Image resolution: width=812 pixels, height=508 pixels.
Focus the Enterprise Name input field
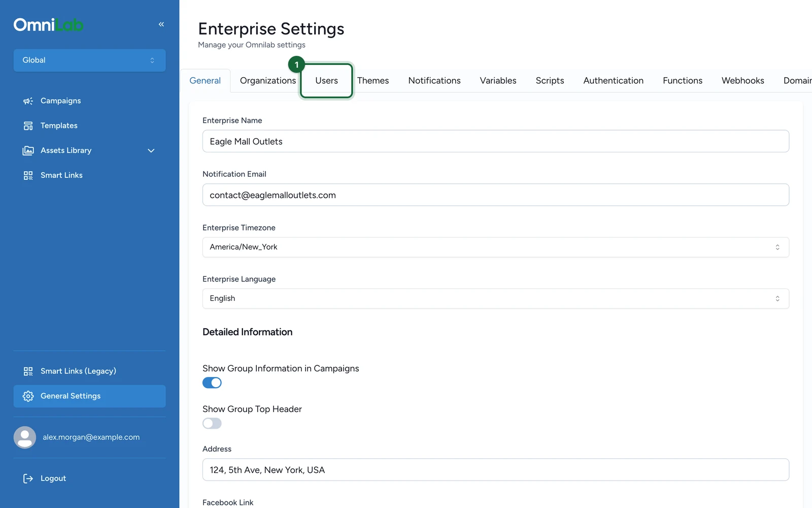click(x=495, y=141)
